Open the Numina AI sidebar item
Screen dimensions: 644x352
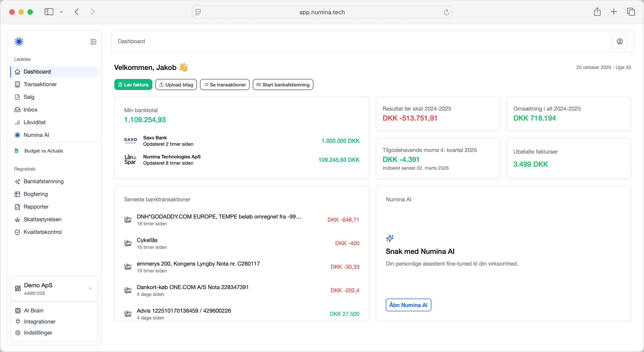point(36,135)
